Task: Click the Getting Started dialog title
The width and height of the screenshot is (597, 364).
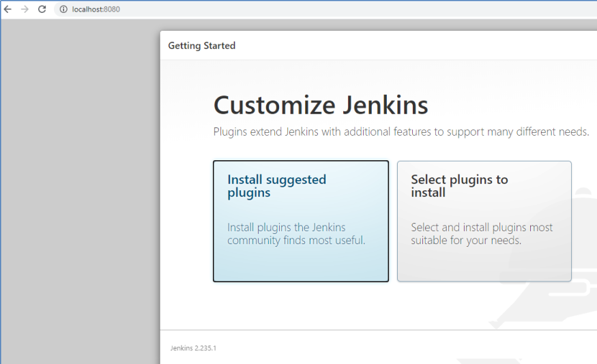Action: click(201, 46)
